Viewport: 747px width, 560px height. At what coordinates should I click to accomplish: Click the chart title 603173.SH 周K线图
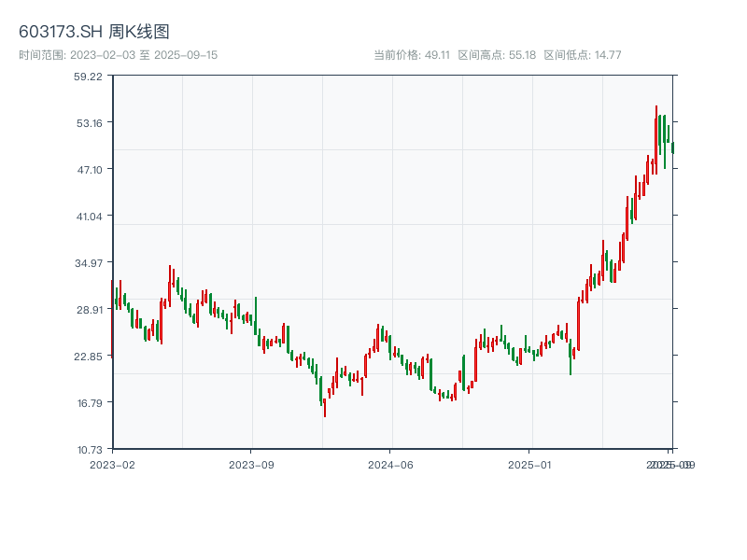[x=94, y=33]
